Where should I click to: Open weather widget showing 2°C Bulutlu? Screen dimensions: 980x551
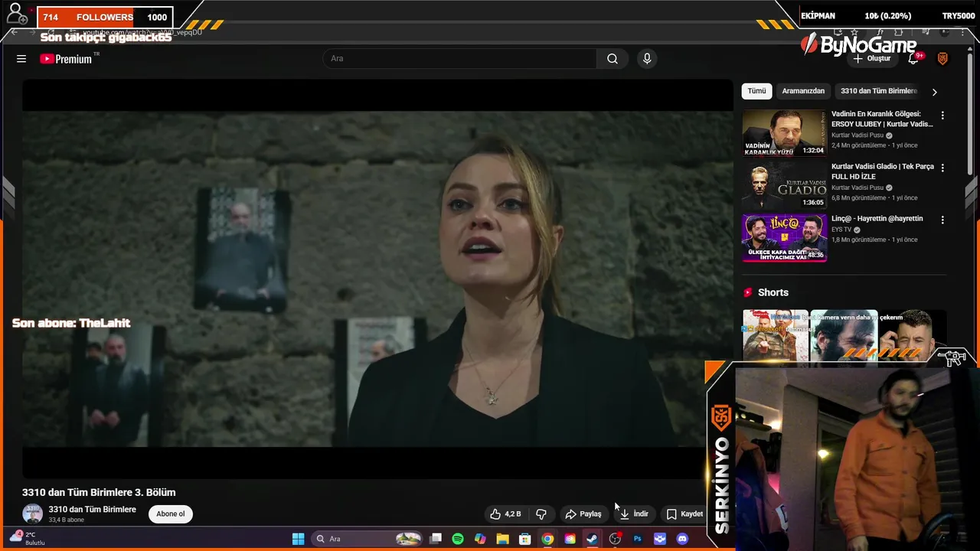click(x=28, y=539)
